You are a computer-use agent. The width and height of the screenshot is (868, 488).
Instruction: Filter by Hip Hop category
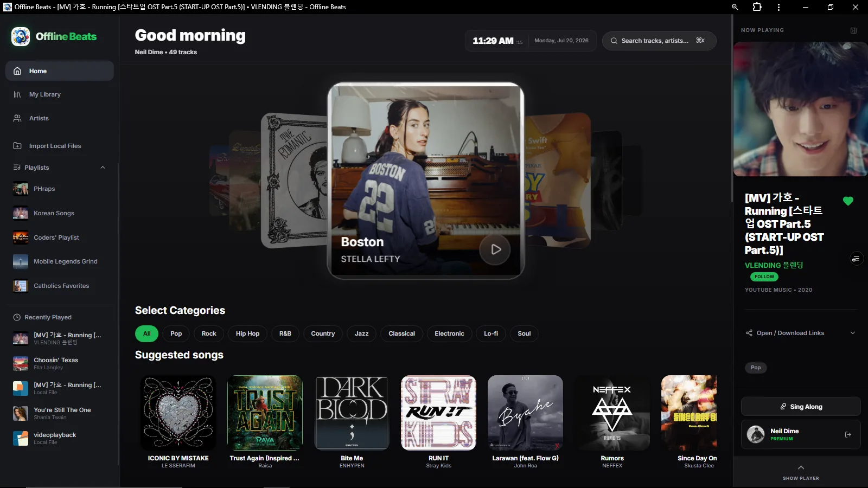247,333
